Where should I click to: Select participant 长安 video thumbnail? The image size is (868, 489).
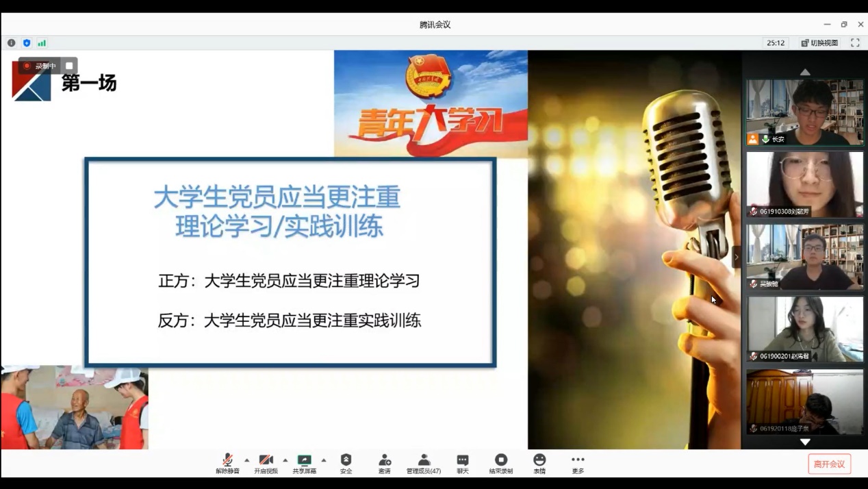click(x=804, y=112)
